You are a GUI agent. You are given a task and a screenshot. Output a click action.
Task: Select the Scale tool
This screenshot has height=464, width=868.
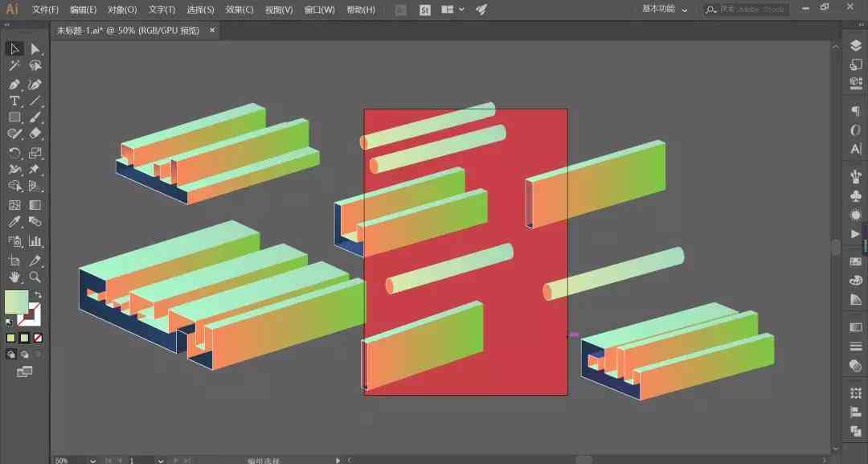click(35, 153)
